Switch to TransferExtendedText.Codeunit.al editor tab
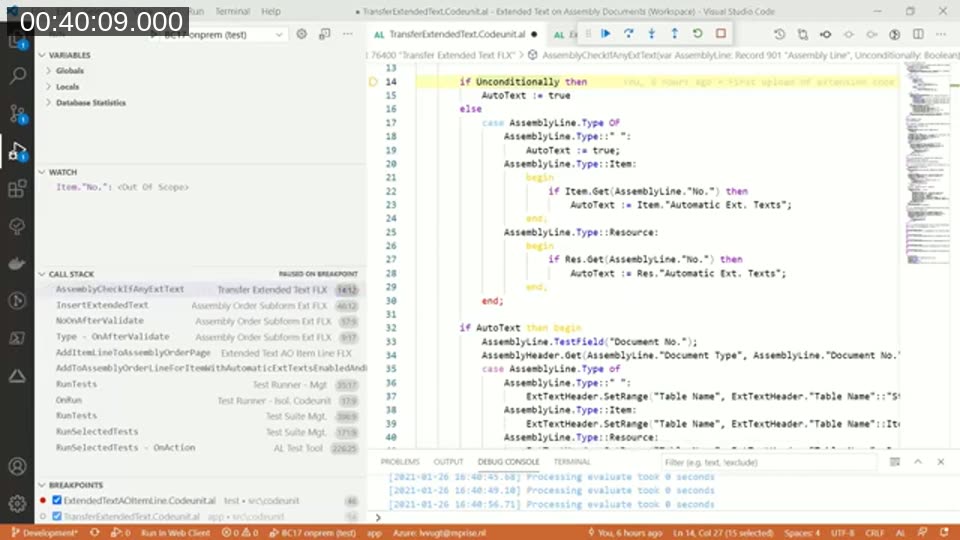960x540 pixels. point(456,34)
